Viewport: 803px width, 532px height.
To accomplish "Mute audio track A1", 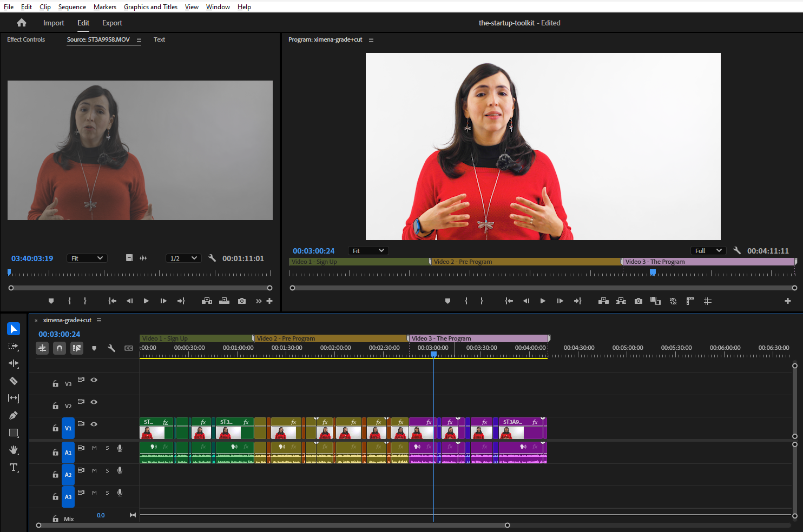I will pyautogui.click(x=94, y=448).
